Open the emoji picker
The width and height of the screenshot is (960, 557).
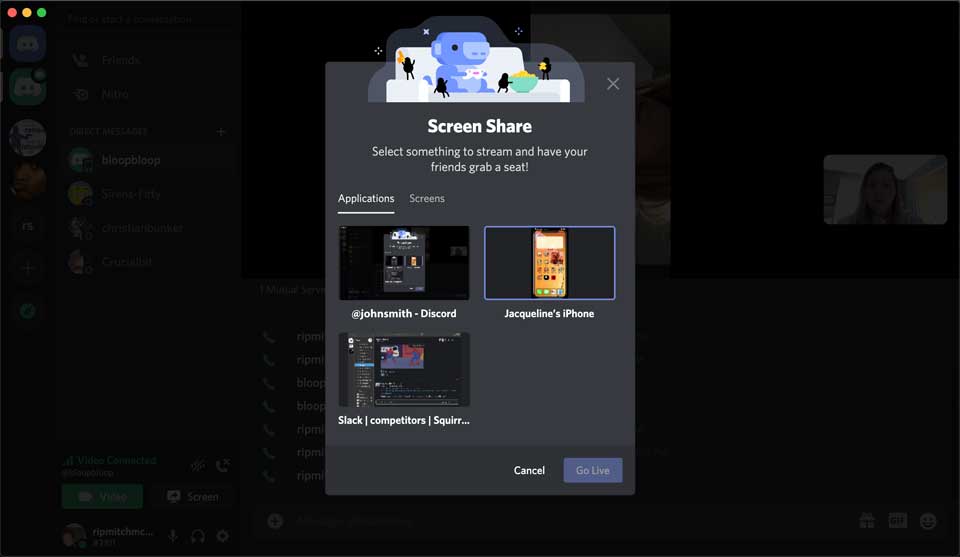coord(928,521)
